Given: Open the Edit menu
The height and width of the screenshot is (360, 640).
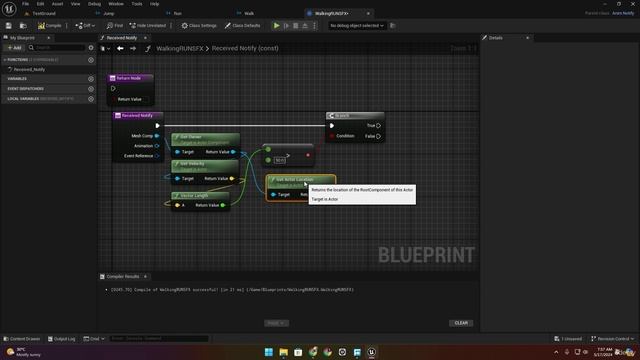Looking at the screenshot, I should pyautogui.click(x=40, y=4).
